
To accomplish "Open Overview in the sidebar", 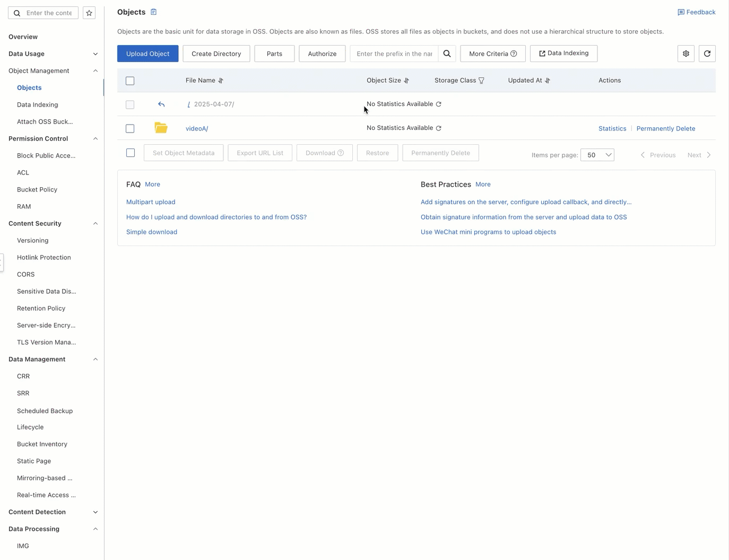I will [23, 37].
